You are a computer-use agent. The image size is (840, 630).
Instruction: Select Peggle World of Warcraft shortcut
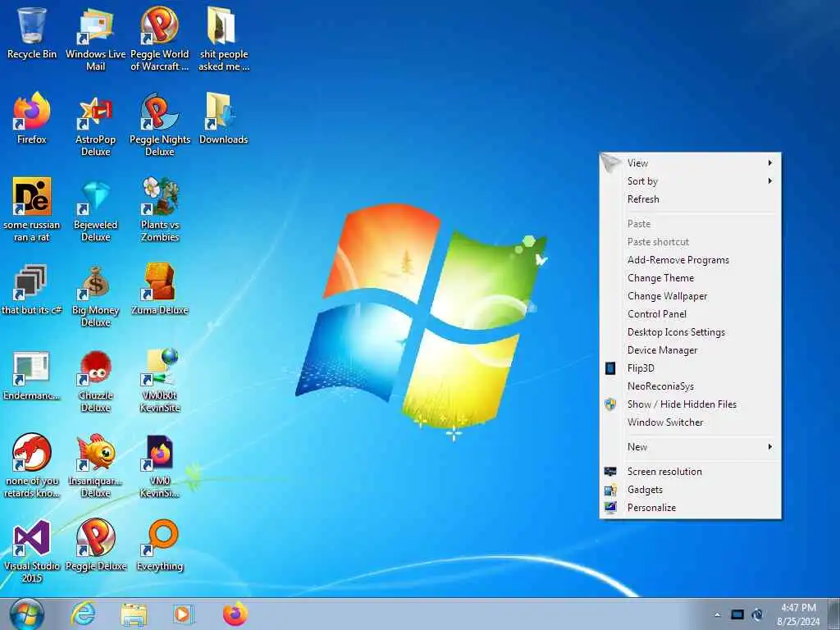160,39
